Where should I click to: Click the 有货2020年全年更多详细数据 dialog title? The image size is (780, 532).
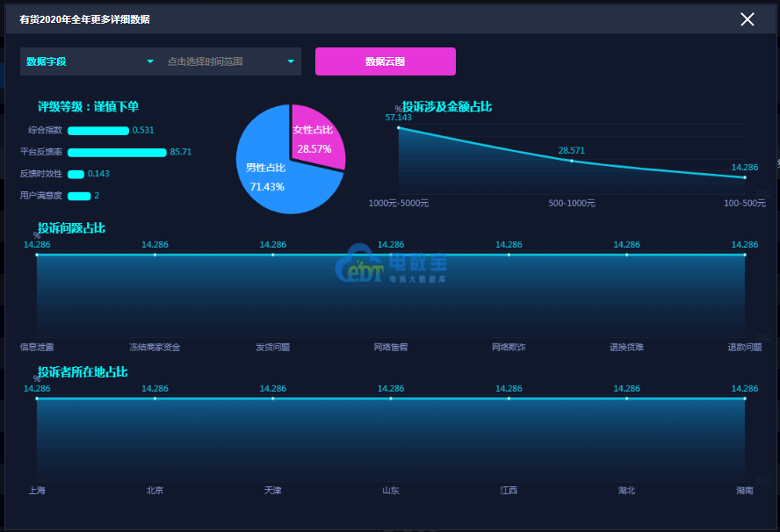(x=84, y=19)
